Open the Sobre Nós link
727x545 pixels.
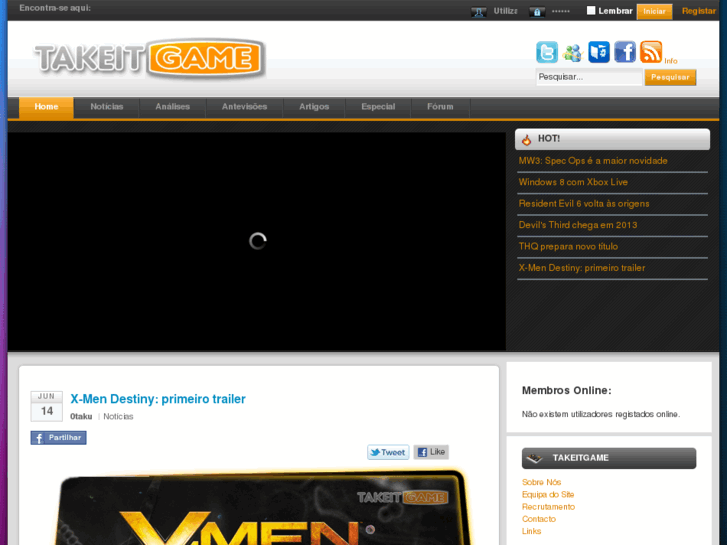click(541, 482)
